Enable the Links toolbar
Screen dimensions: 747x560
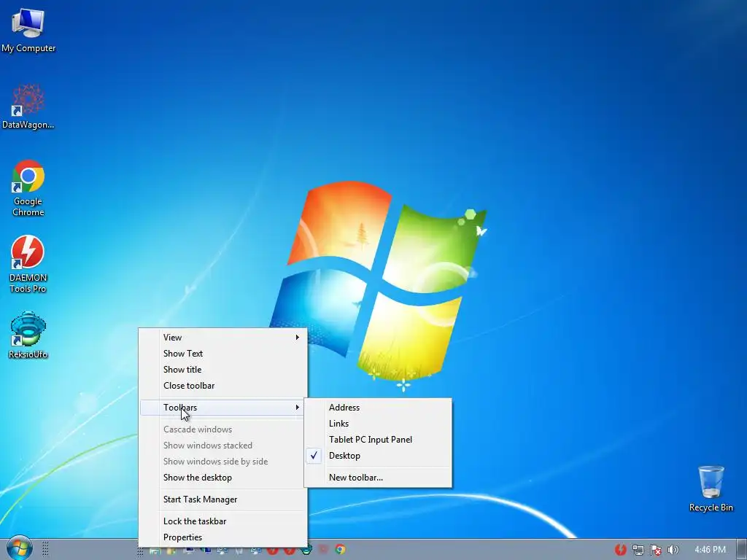(378, 424)
